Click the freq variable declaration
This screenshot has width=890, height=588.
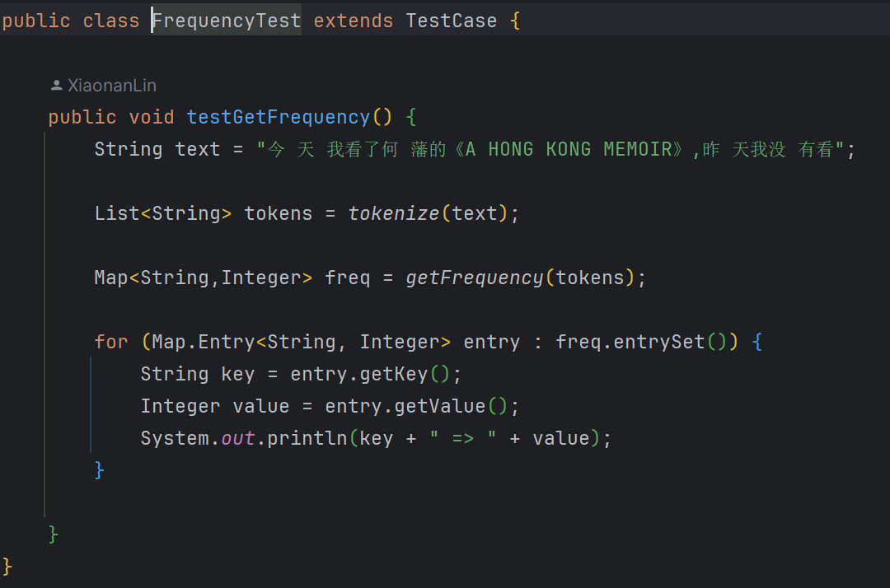click(347, 278)
